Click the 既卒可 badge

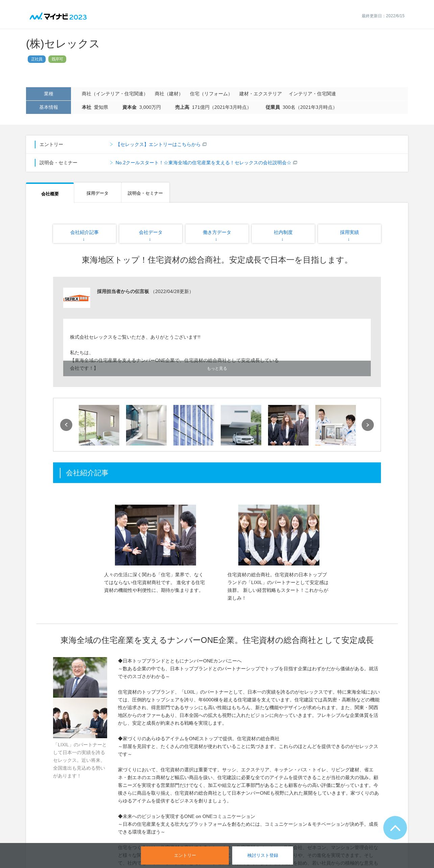pyautogui.click(x=57, y=59)
